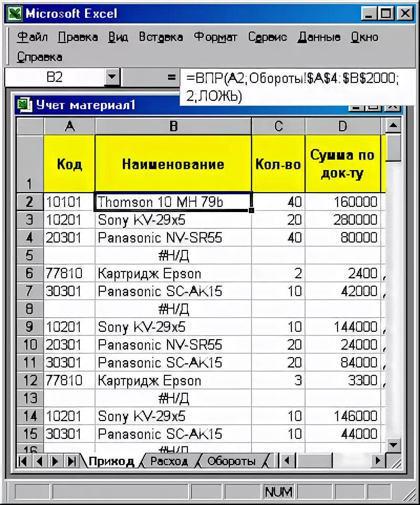Image resolution: width=420 pixels, height=505 pixels.
Task: Select Panasonic SC-AK15 cell in row 7
Action: (x=173, y=291)
